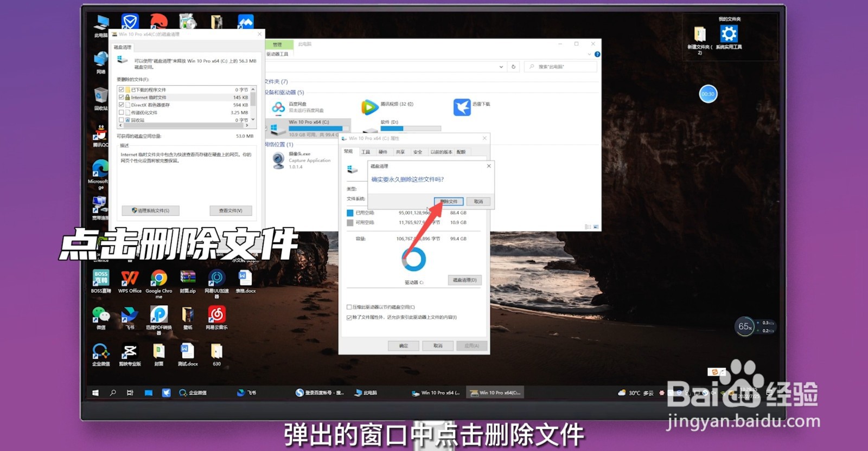Open address bar history dropdown in Explorer
868x451 pixels.
coord(501,67)
